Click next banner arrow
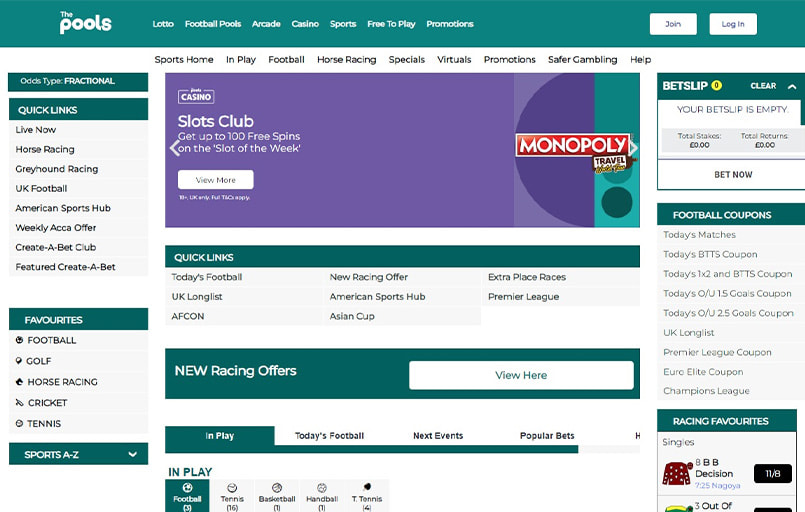The image size is (805, 512). (x=634, y=148)
